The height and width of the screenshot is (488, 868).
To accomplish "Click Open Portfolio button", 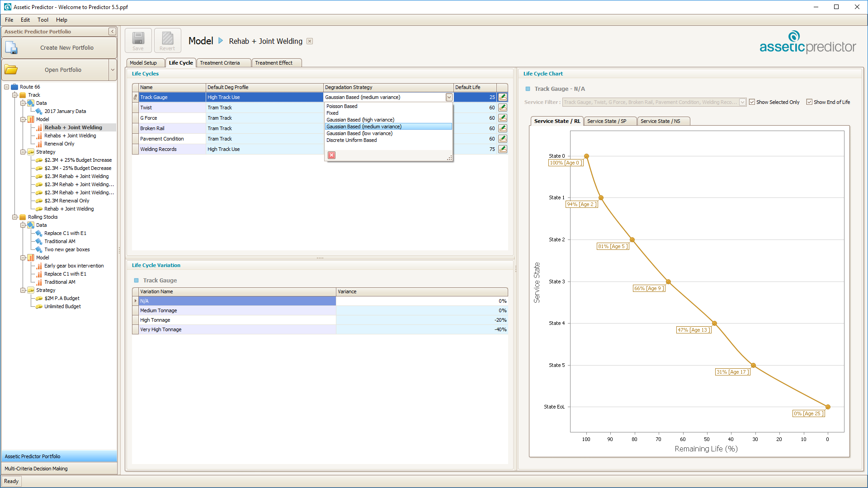I will point(56,70).
